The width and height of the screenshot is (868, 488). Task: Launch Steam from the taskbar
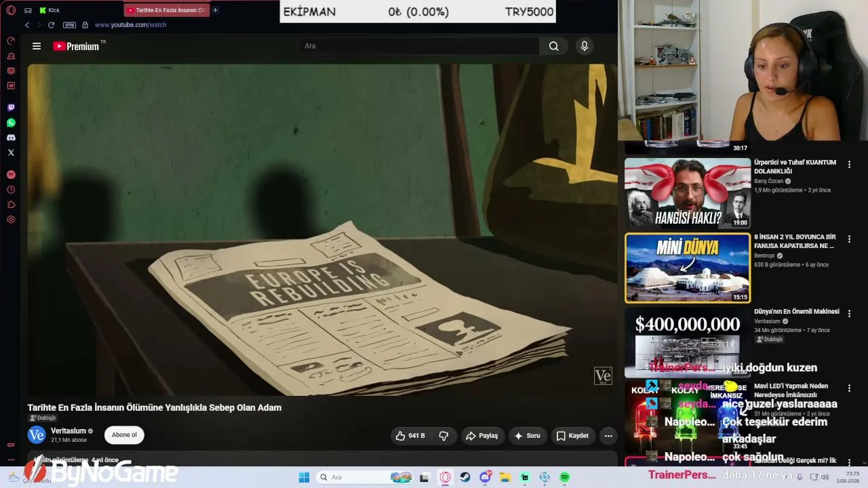(465, 477)
